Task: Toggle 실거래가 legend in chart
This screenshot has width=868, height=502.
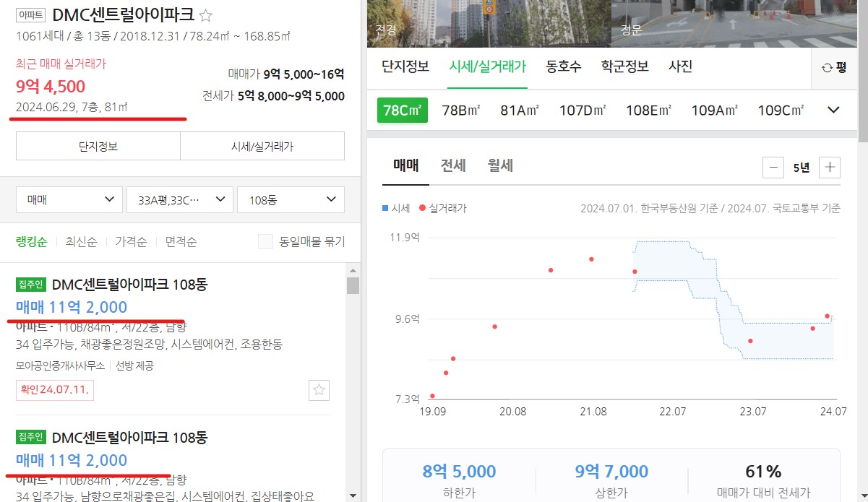Action: [x=443, y=208]
